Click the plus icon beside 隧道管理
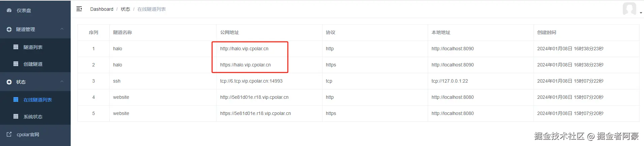The height and width of the screenshot is (146, 644). click(9, 29)
